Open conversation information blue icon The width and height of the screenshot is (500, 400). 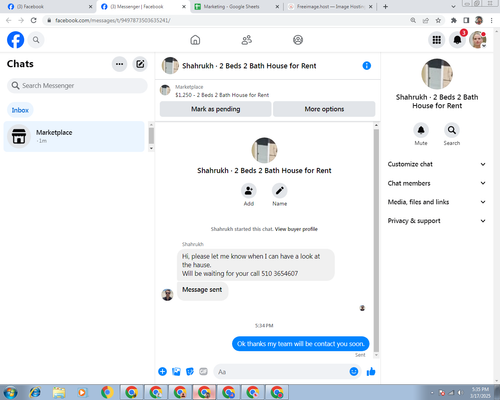coord(366,66)
